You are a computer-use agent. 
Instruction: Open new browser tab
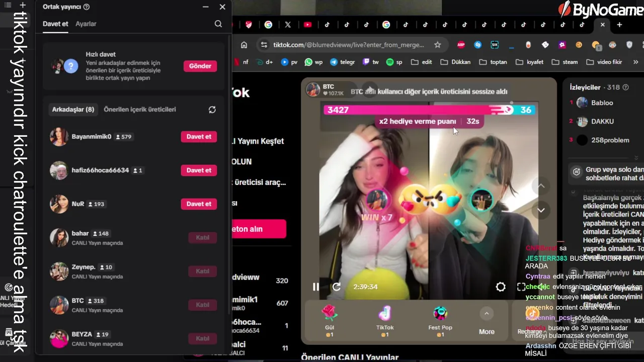[619, 25]
